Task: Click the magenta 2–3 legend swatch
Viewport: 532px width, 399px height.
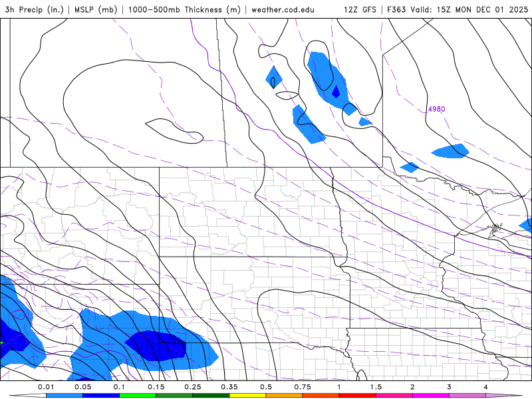Action: click(431, 396)
